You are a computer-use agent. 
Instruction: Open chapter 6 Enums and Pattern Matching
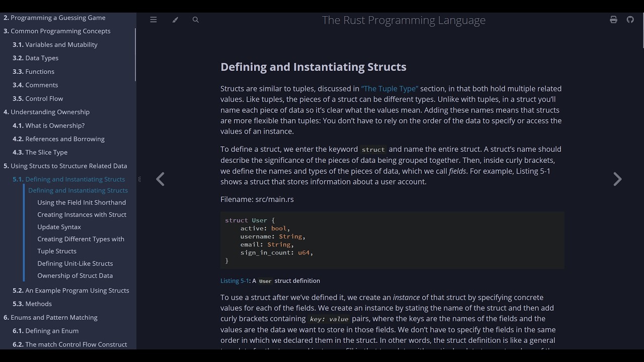50,318
